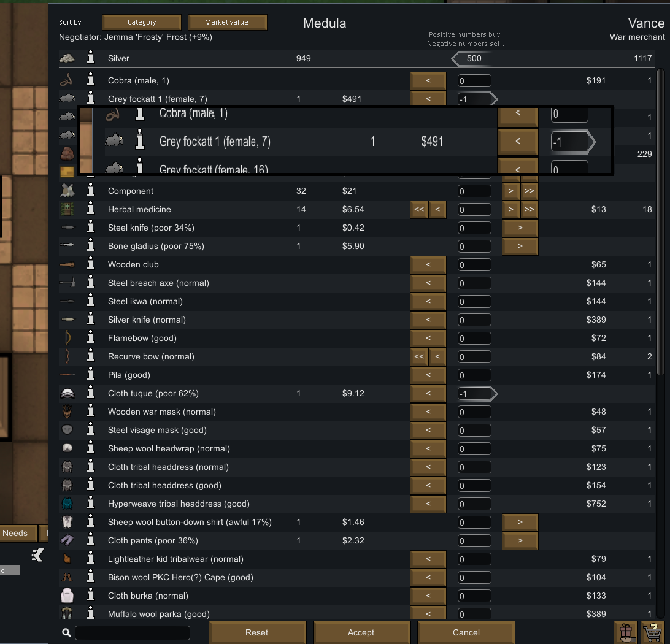Click the search text field
670x644 pixels.
click(x=133, y=632)
